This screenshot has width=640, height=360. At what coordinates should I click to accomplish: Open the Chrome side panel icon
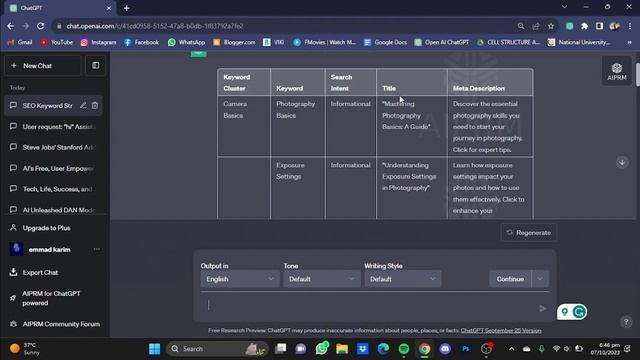[599, 26]
